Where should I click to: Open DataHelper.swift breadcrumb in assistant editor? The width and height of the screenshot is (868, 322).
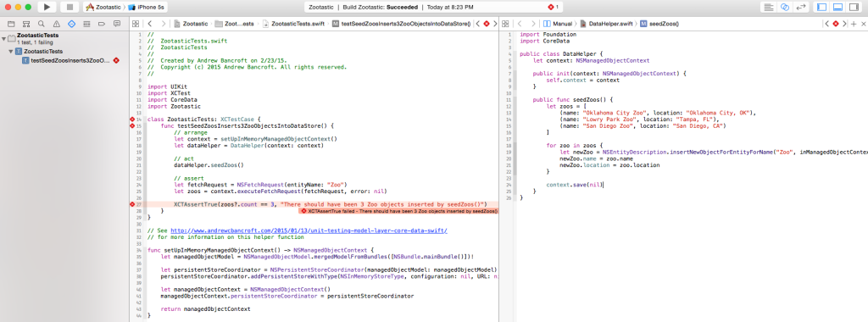click(x=606, y=24)
